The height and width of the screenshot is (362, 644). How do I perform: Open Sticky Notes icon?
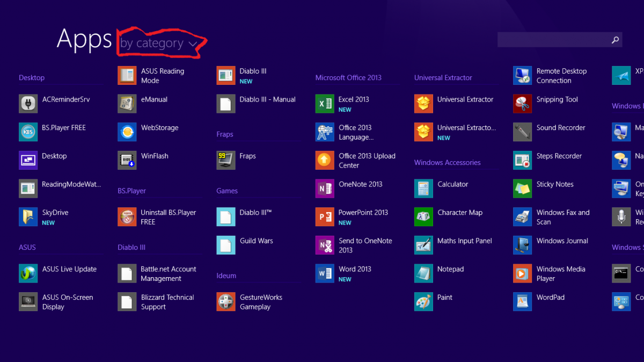pyautogui.click(x=523, y=189)
